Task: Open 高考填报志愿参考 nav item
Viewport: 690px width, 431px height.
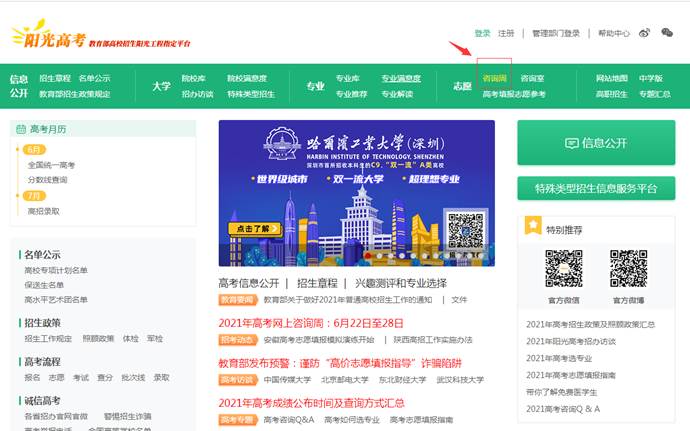Action: tap(514, 94)
